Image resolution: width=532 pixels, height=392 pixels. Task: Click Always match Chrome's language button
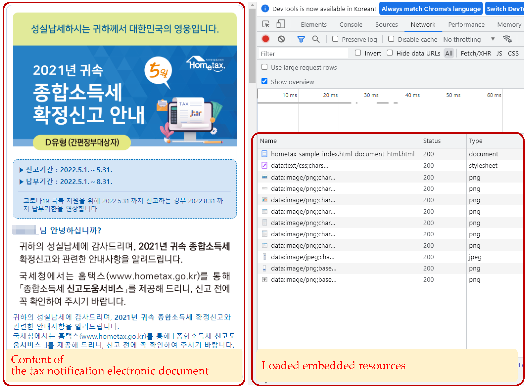pyautogui.click(x=431, y=9)
